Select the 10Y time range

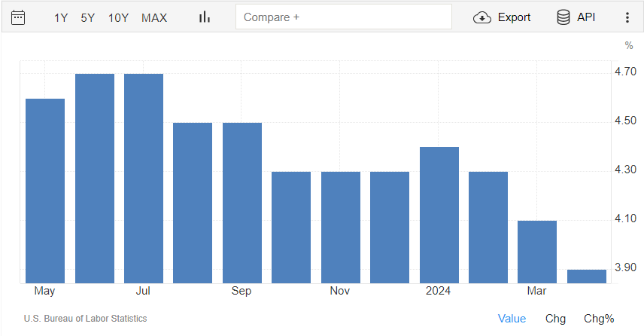tap(118, 17)
